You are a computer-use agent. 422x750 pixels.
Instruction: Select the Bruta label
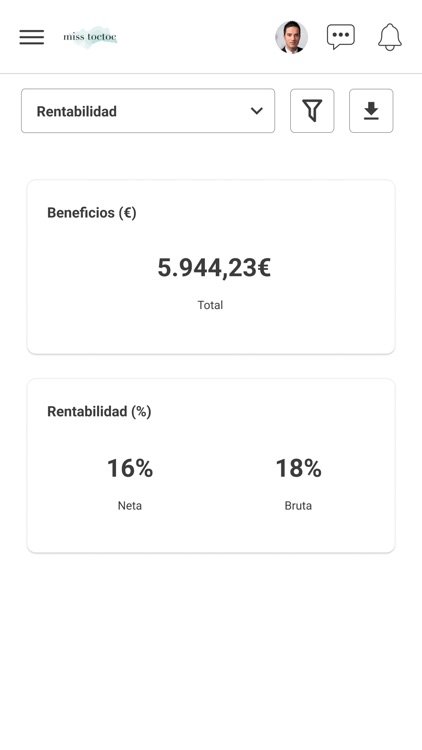pyautogui.click(x=298, y=506)
